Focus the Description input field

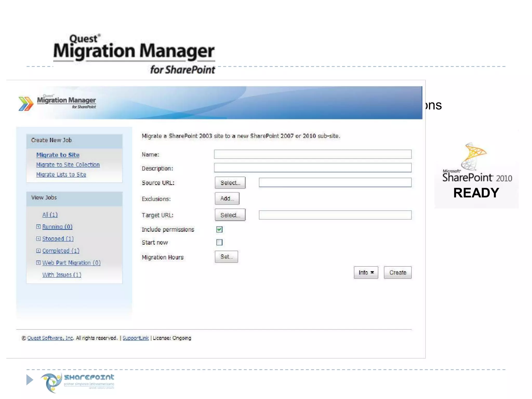[x=312, y=168]
